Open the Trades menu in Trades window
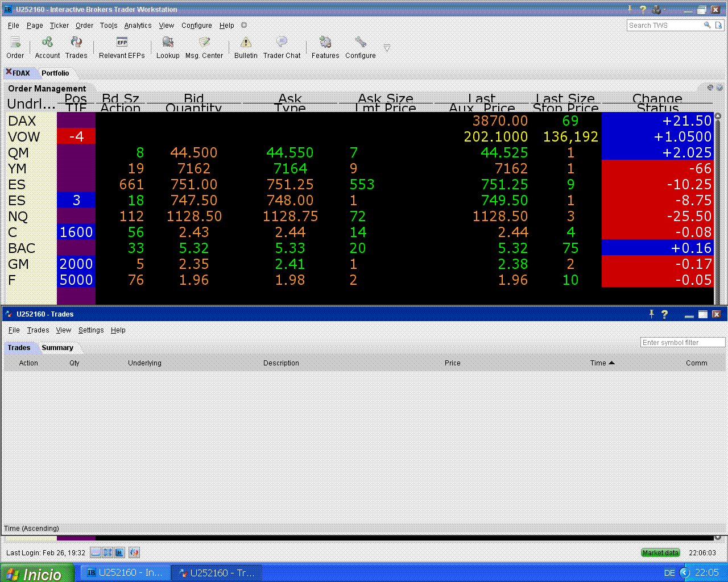This screenshot has width=728, height=582. [x=38, y=330]
